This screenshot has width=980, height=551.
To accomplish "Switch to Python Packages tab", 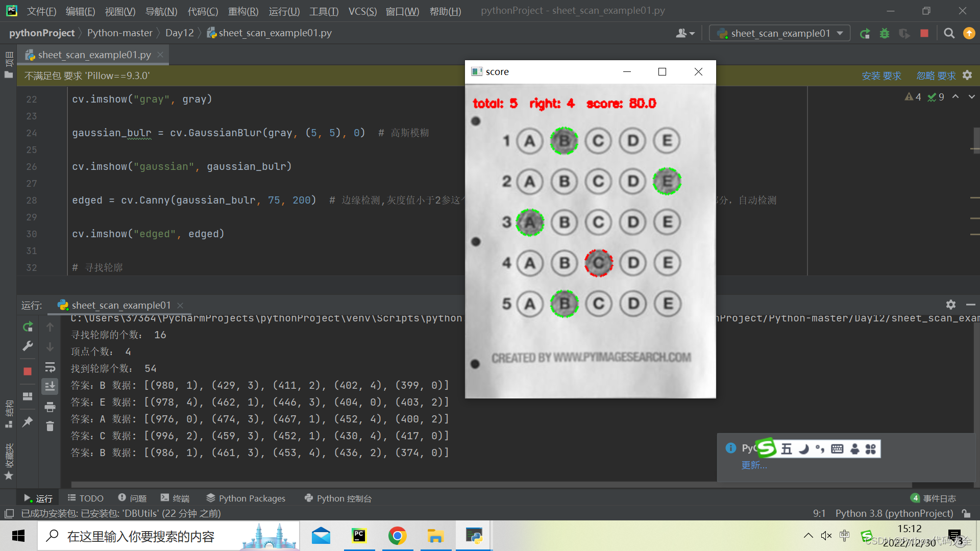I will coord(246,498).
